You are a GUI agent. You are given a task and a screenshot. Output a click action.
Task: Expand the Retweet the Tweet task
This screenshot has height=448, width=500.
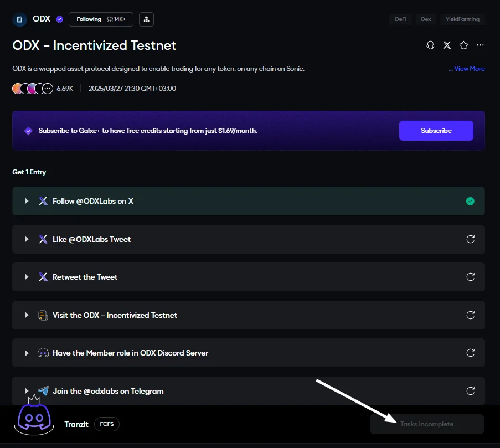pos(27,277)
